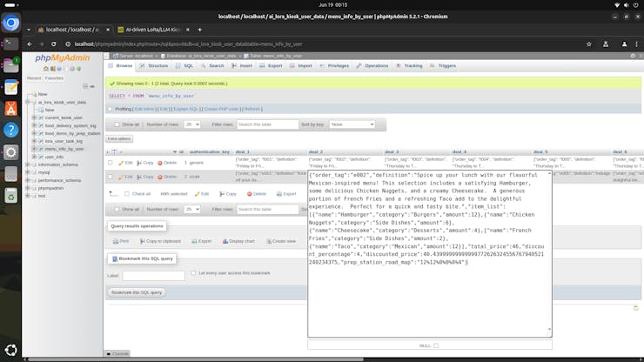Click With-selected Export action
The width and height of the screenshot is (644, 362).
[286, 194]
